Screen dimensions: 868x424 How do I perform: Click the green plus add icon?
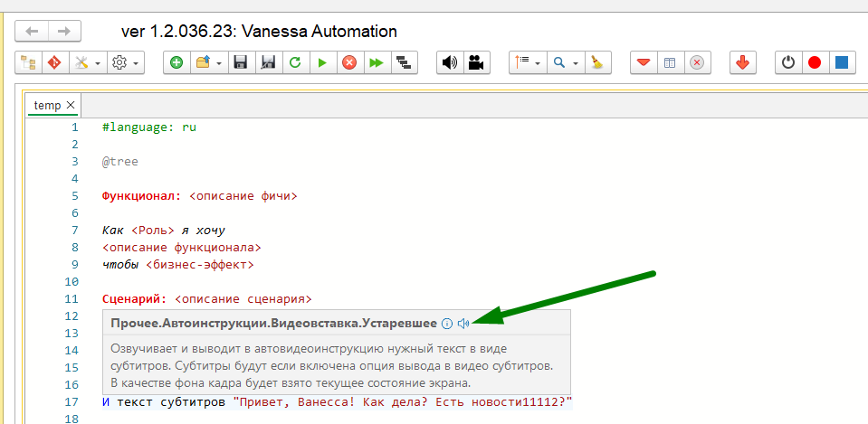pyautogui.click(x=176, y=62)
